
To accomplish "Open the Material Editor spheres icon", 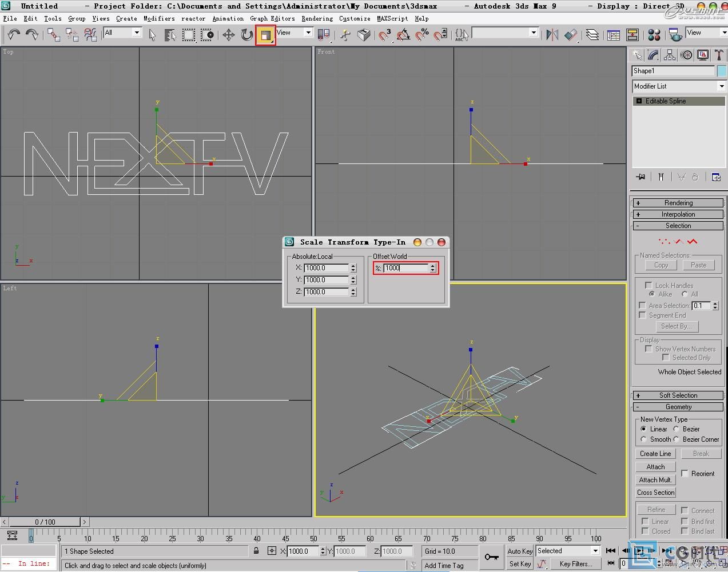I will (654, 35).
